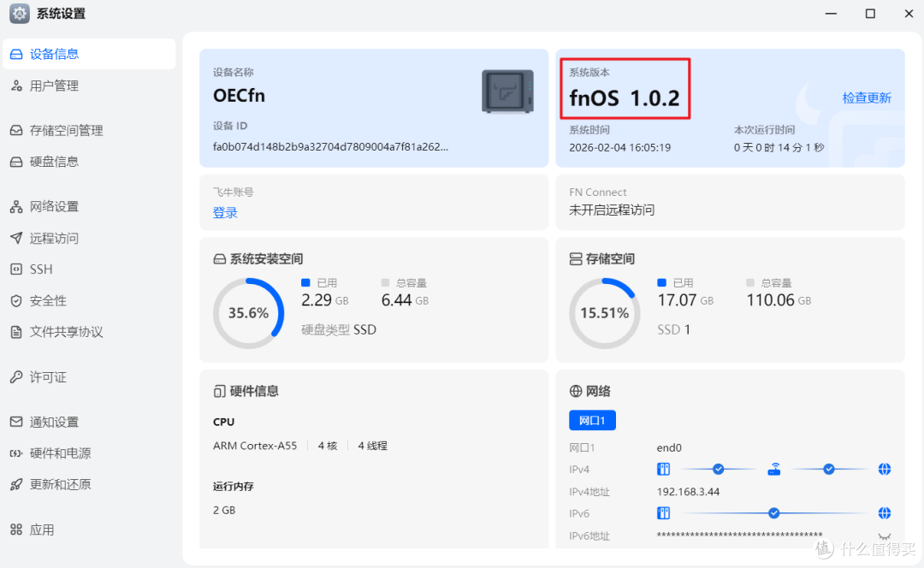Click the 更新和还原 rocket icon
This screenshot has height=568, width=924.
pyautogui.click(x=16, y=484)
